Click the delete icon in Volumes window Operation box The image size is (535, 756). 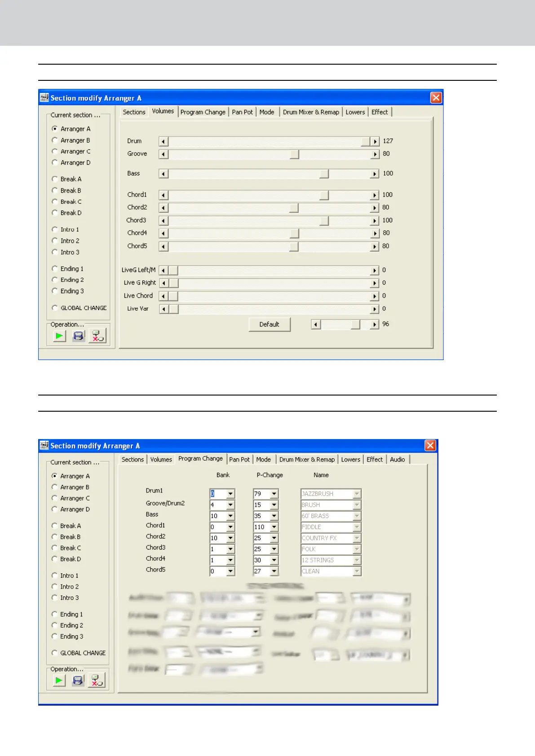97,336
